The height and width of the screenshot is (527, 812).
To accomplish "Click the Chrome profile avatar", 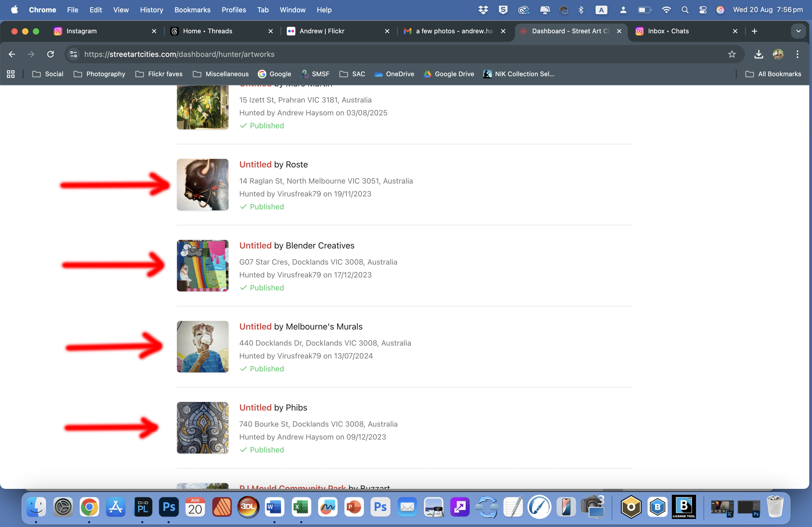I will coord(778,54).
